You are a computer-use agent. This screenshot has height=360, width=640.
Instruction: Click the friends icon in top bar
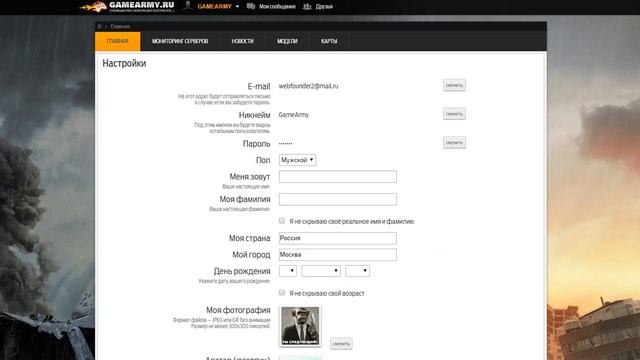pos(307,6)
